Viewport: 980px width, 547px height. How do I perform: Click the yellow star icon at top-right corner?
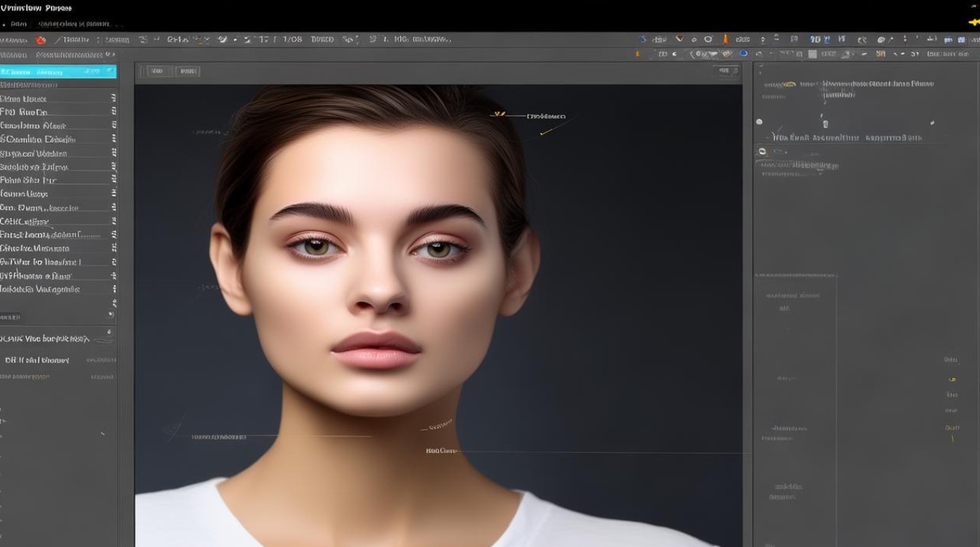973,23
